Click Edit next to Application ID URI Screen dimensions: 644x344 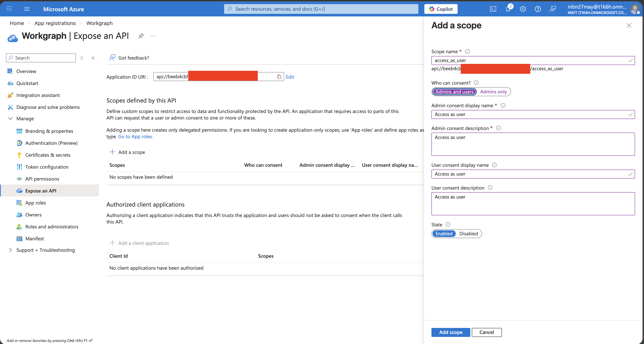pos(290,77)
